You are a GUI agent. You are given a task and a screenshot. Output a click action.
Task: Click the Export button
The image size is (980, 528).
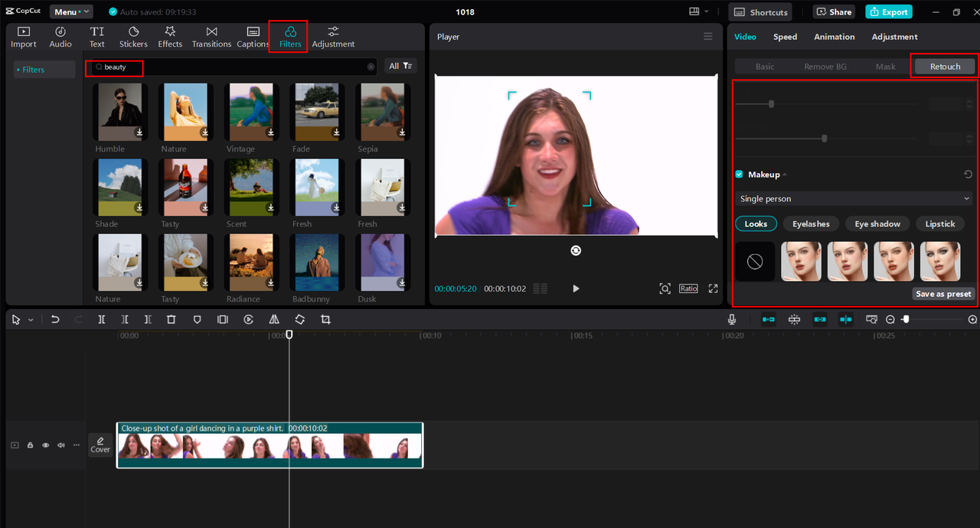888,11
